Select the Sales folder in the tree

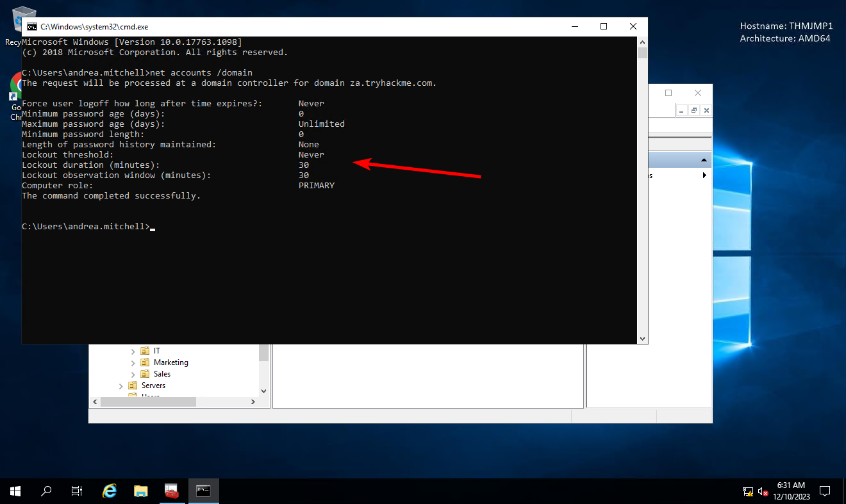click(x=162, y=374)
